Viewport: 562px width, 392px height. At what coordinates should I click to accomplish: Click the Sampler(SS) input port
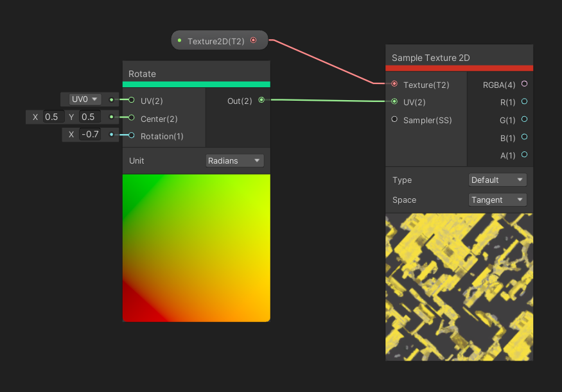pos(394,120)
